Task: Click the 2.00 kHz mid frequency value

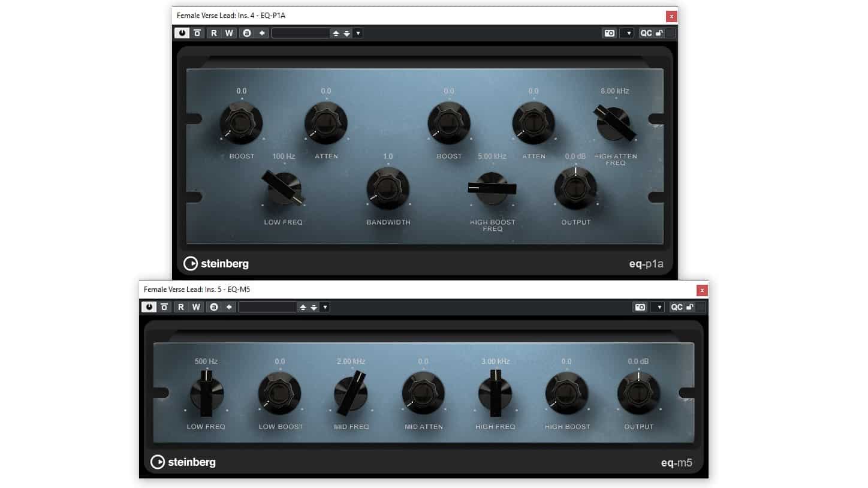Action: [351, 362]
